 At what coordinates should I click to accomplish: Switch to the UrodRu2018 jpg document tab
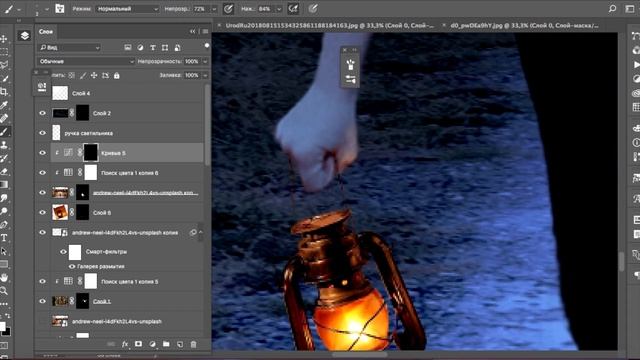[x=330, y=25]
